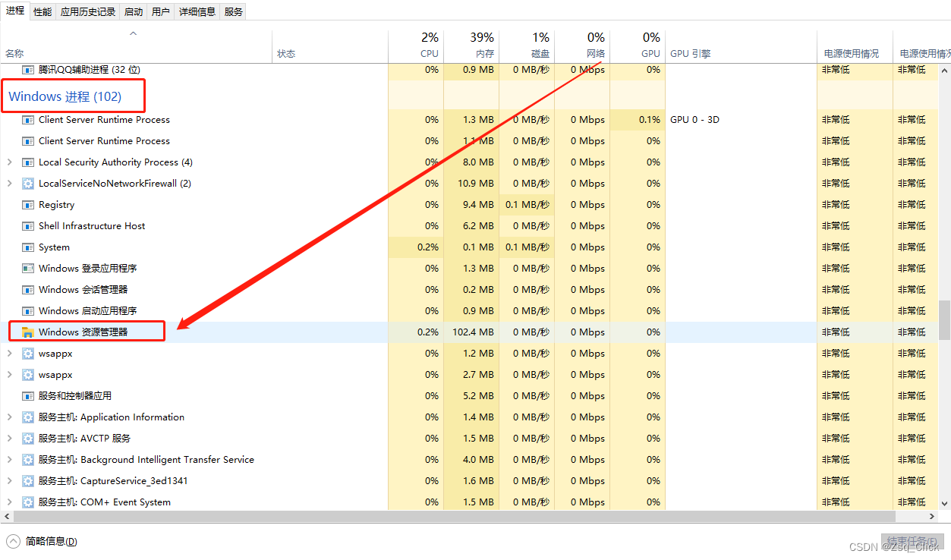Image resolution: width=951 pixels, height=560 pixels.
Task: Expand 服务主机: Background Intelligent Transfer Service
Action: point(9,460)
